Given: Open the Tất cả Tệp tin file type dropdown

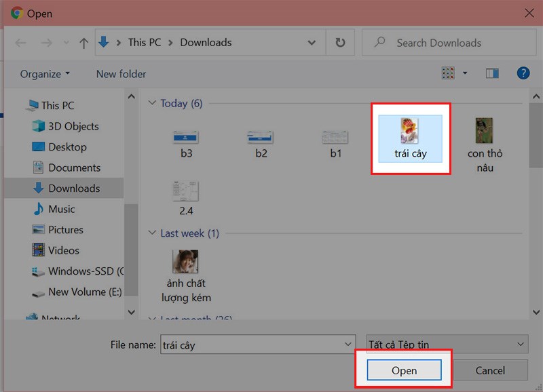Looking at the screenshot, I should [447, 344].
